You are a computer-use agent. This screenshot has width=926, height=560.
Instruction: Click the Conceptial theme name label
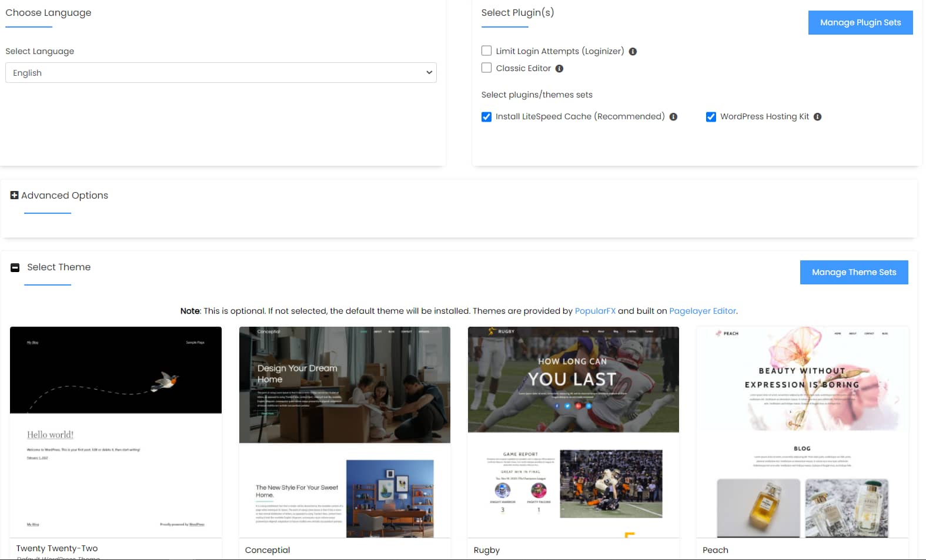268,550
